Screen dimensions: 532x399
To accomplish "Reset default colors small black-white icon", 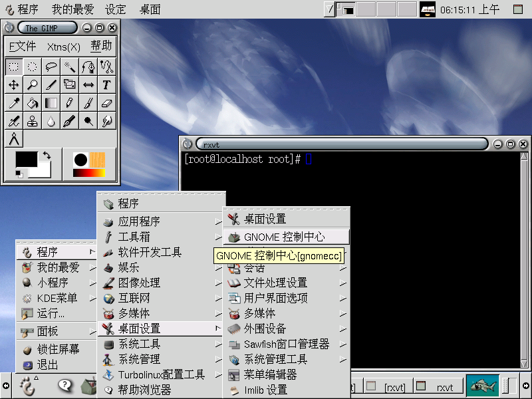I will 19,174.
